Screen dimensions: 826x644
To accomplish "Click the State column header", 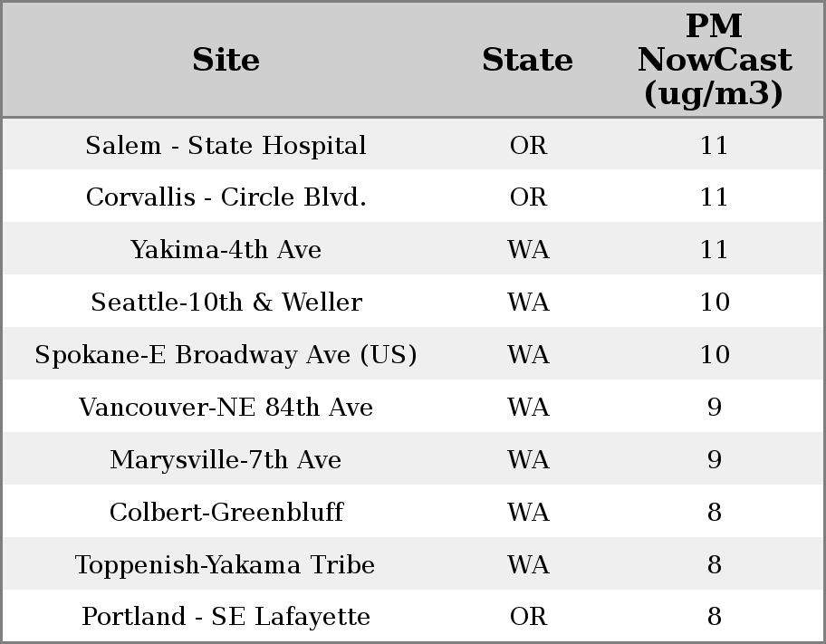I will coord(527,60).
